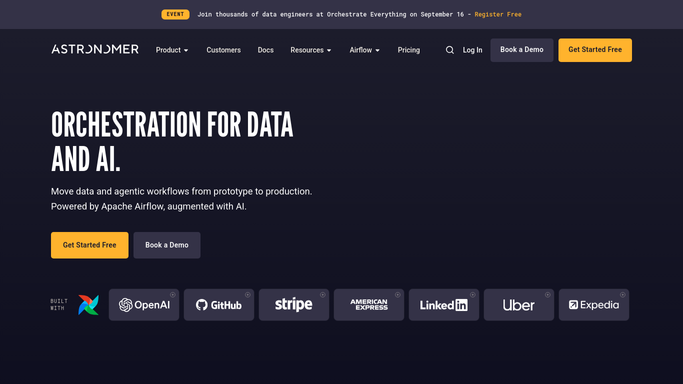
Task: Click Book a Demo in header
Action: coord(522,50)
